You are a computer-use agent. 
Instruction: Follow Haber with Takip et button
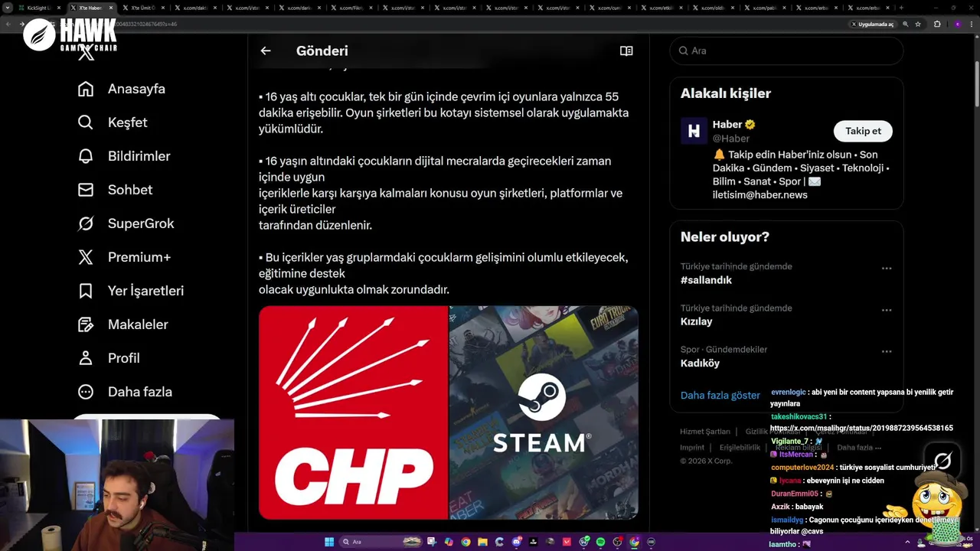coord(863,131)
